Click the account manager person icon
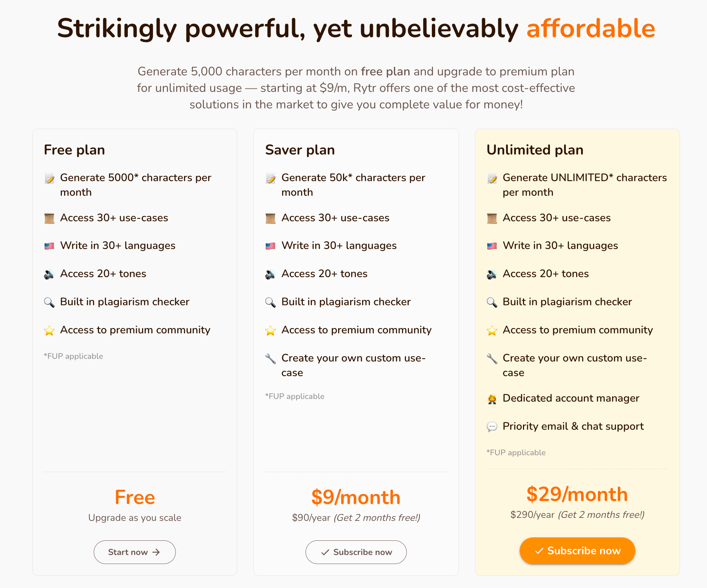 click(x=492, y=399)
